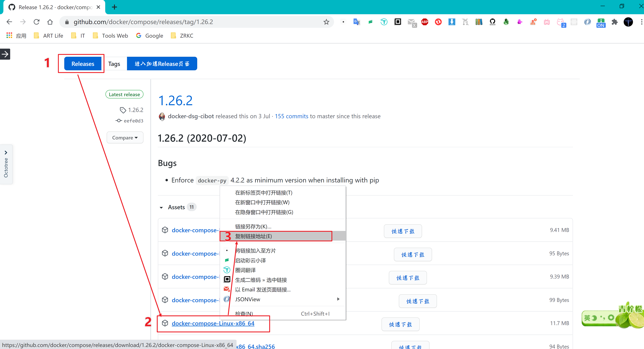Open the Google Translate extension icon
The width and height of the screenshot is (644, 349).
click(356, 22)
